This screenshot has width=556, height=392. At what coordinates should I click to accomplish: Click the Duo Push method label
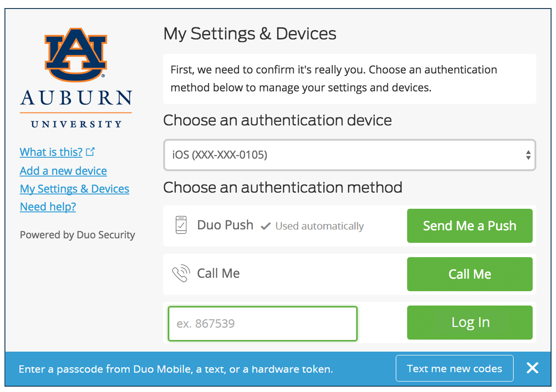pyautogui.click(x=225, y=225)
